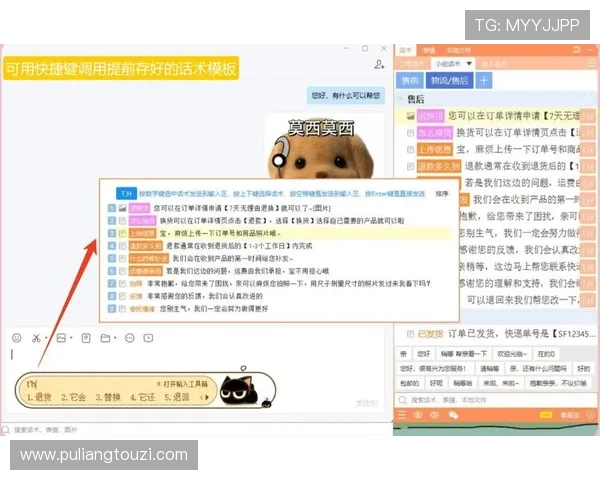
Task: Toggle checkbox next to 上传信息 script
Action: [411, 150]
